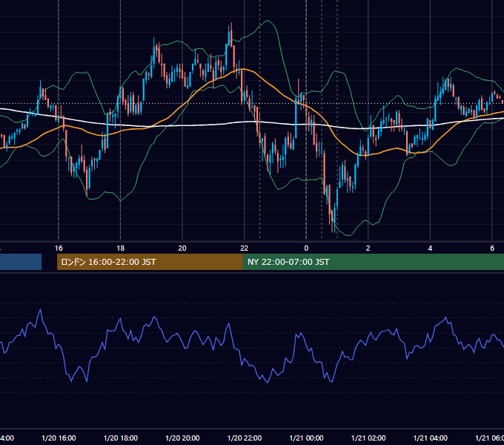504x445 pixels.
Task: Click the 22 hour label on price chart axis
Action: coord(245,248)
